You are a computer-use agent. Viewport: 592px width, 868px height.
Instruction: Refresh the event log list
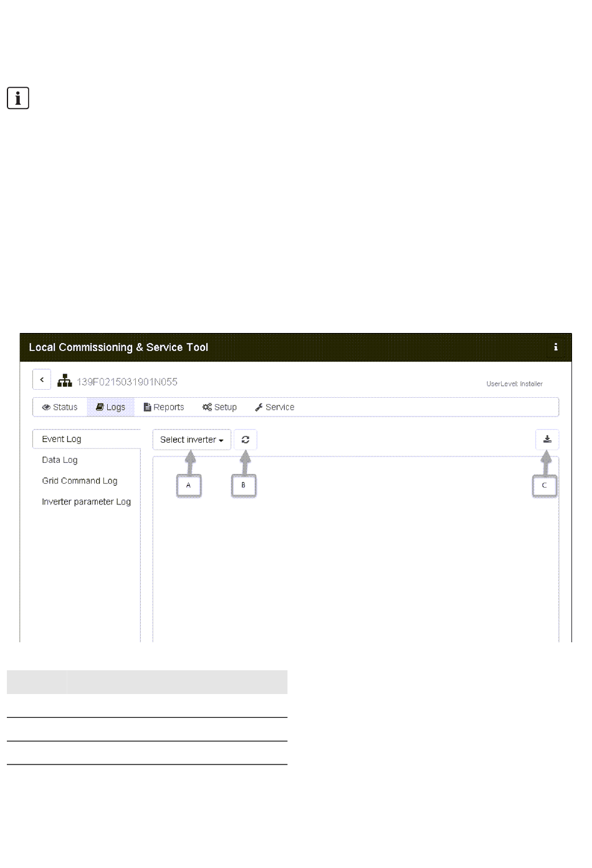[246, 440]
